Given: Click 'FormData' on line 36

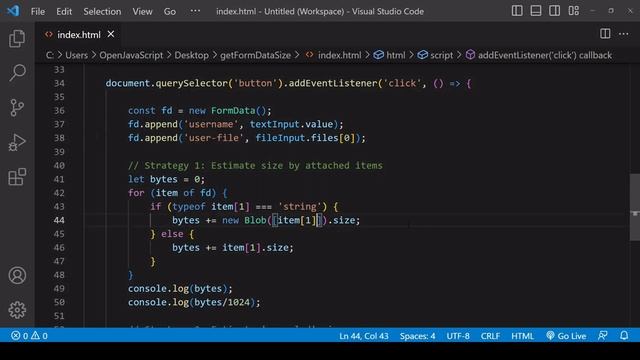Looking at the screenshot, I should 233,111.
